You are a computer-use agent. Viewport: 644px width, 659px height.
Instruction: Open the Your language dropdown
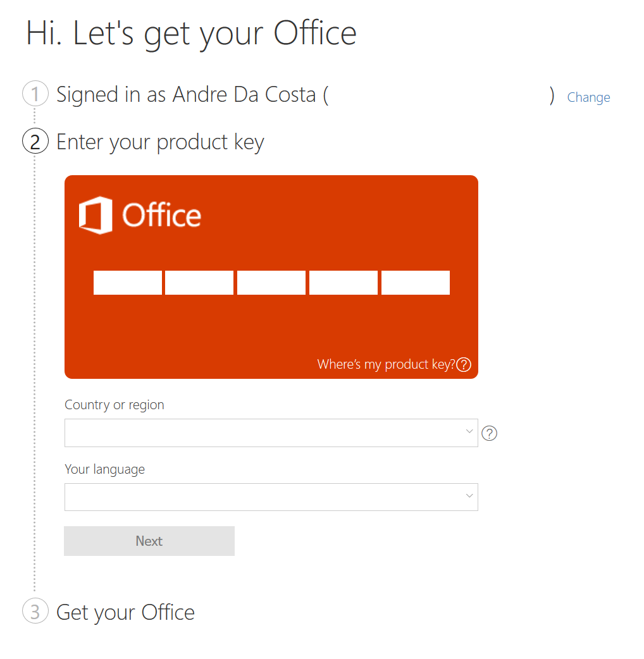tap(271, 497)
